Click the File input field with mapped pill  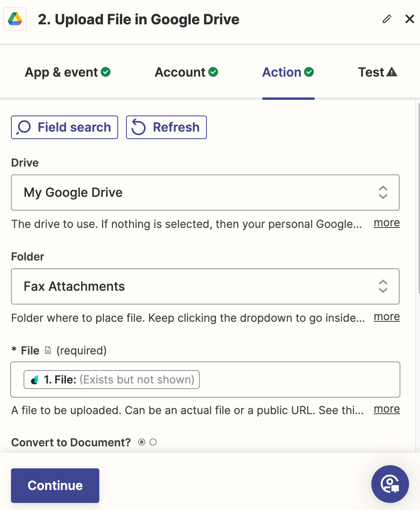point(205,380)
